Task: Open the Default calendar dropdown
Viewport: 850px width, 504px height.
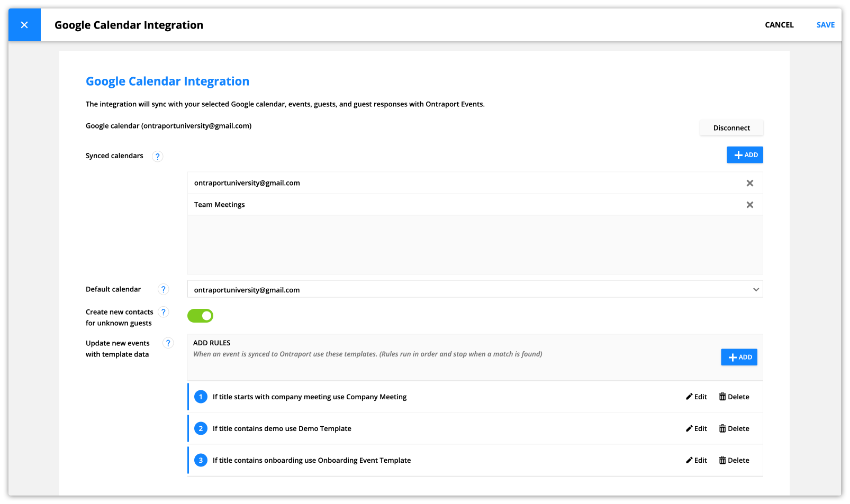Action: pyautogui.click(x=475, y=289)
